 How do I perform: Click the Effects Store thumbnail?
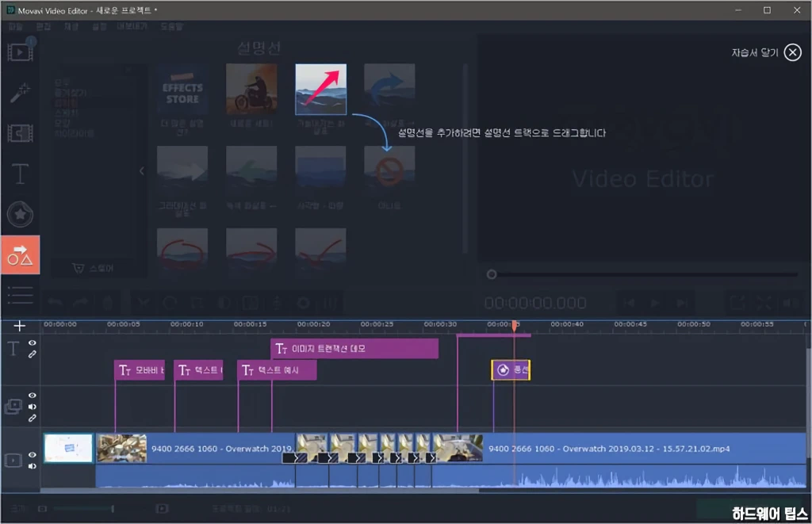[x=182, y=90]
